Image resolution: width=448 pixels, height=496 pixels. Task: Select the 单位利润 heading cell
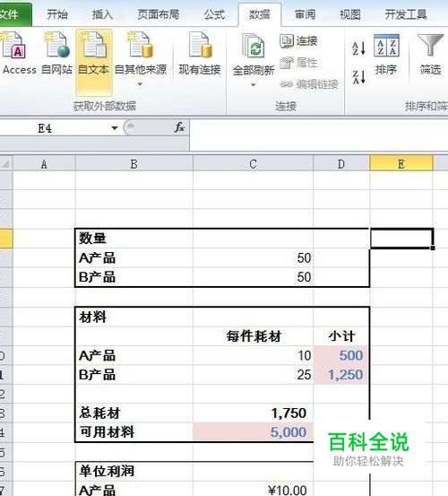pyautogui.click(x=134, y=471)
